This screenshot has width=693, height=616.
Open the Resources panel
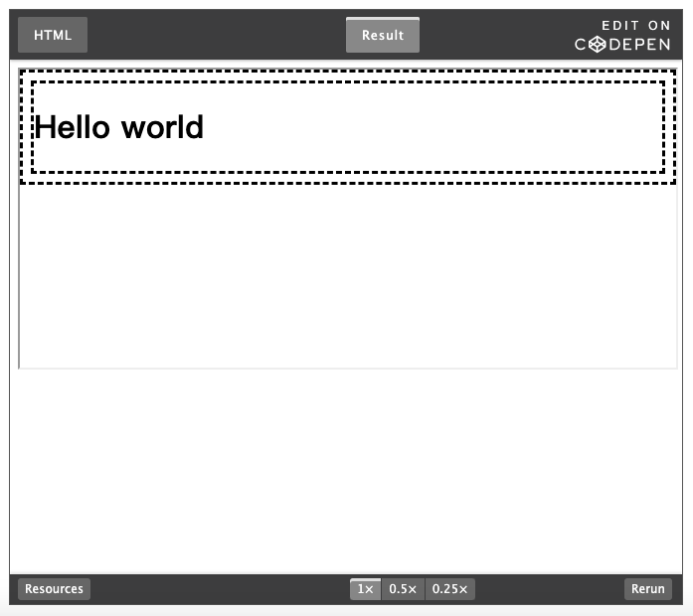pyautogui.click(x=54, y=589)
